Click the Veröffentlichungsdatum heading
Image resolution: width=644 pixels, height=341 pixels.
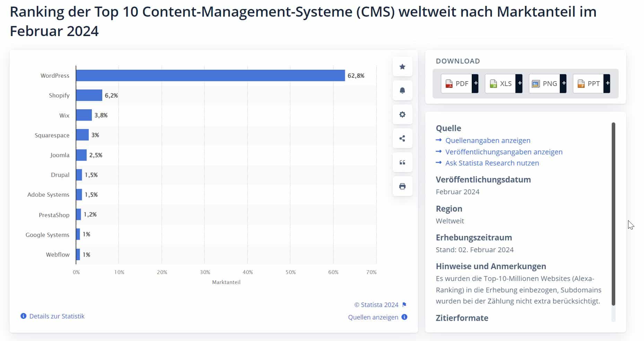pyautogui.click(x=483, y=180)
